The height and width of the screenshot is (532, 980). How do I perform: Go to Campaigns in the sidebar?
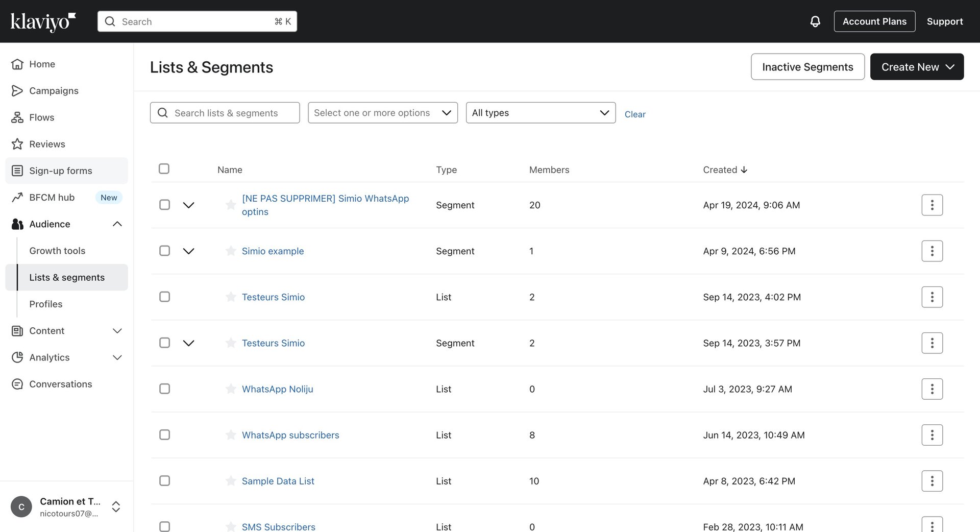pyautogui.click(x=54, y=91)
